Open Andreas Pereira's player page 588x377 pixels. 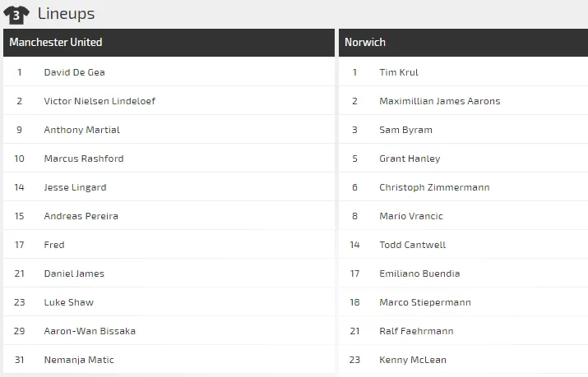coord(81,216)
